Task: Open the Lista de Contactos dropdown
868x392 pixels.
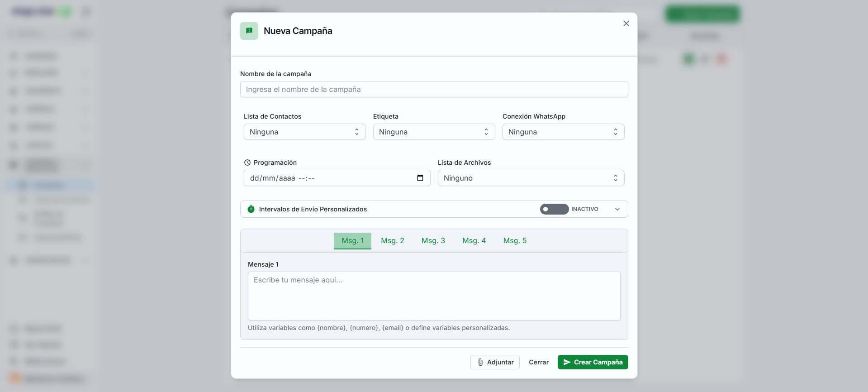Action: click(x=304, y=132)
